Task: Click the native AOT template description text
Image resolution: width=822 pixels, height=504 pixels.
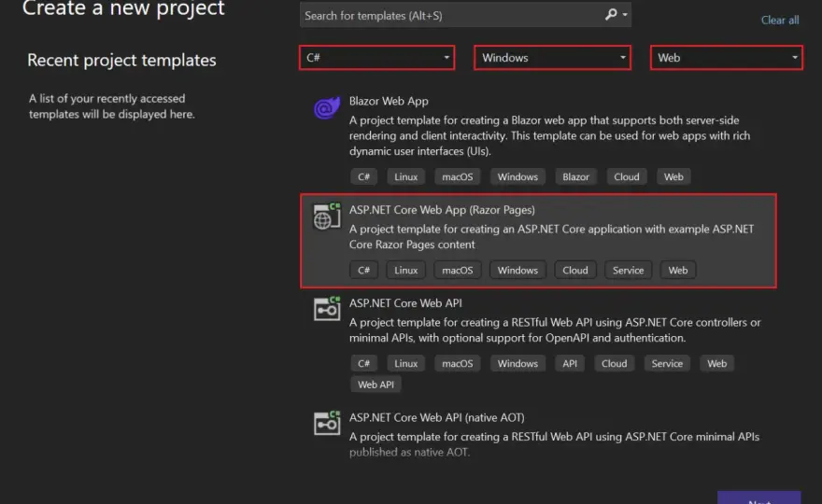Action: (554, 444)
